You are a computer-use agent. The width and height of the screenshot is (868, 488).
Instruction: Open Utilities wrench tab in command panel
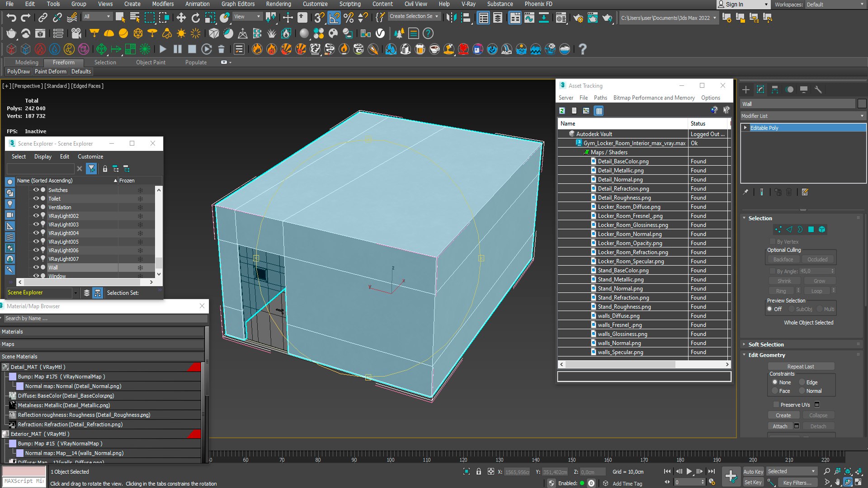[818, 89]
